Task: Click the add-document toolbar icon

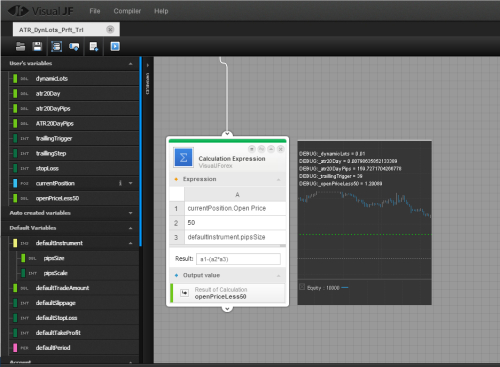Action: tap(94, 46)
